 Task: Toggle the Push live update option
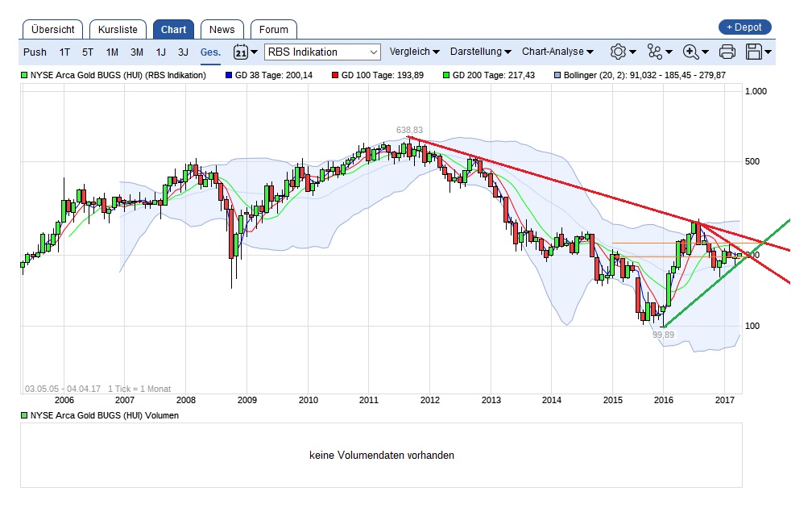click(35, 52)
